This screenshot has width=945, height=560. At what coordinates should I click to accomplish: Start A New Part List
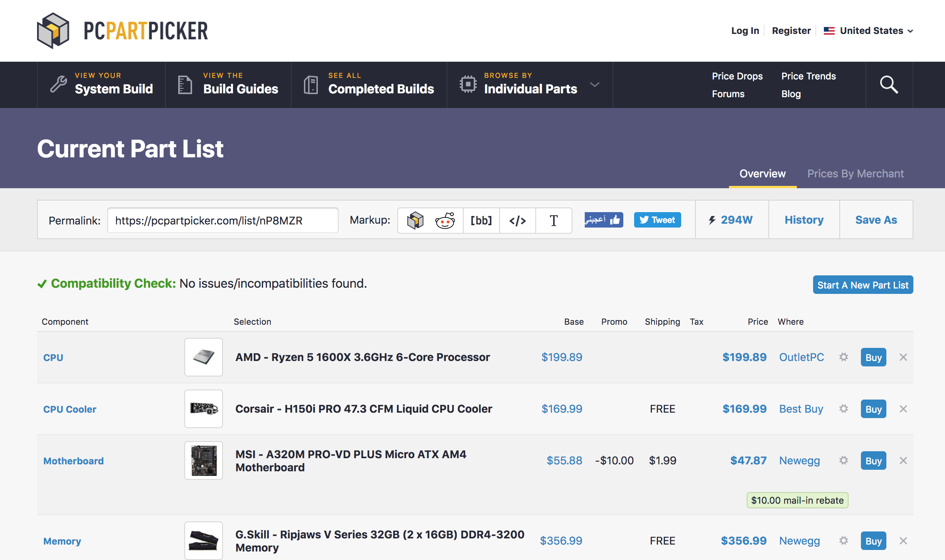pos(862,285)
